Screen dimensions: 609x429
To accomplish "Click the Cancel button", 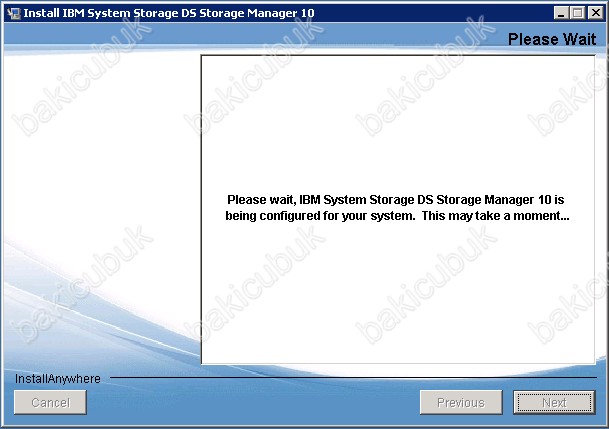I will 50,402.
